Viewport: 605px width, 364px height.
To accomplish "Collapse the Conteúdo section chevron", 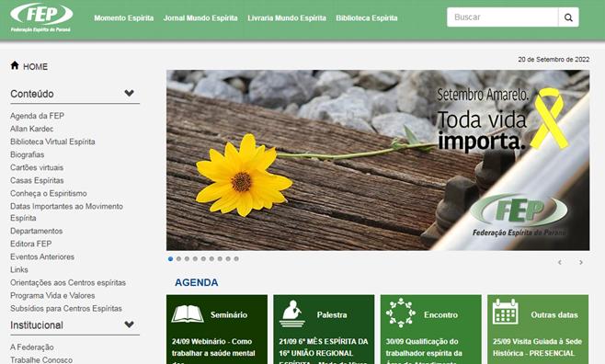I will click(x=130, y=93).
